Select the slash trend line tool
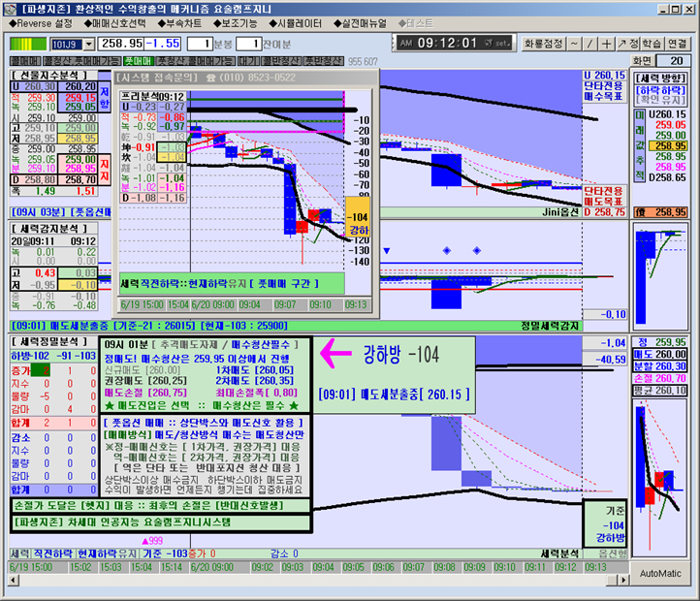The image size is (700, 601). pyautogui.click(x=589, y=44)
